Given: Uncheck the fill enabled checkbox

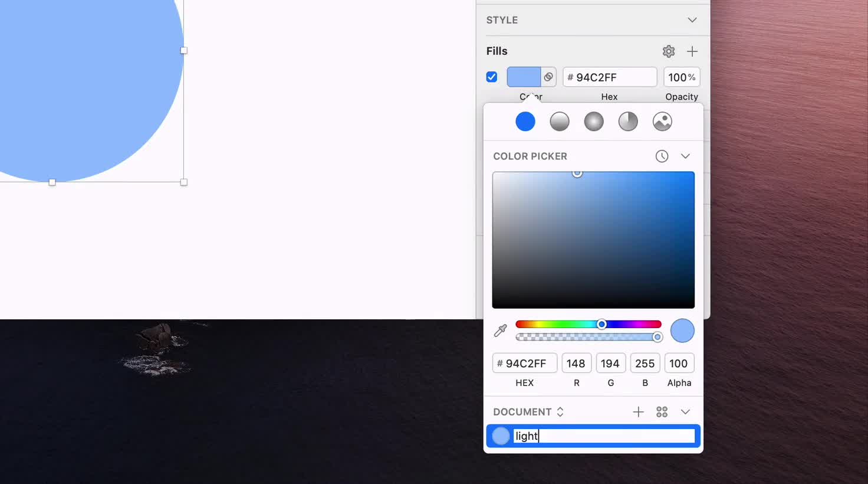Looking at the screenshot, I should pyautogui.click(x=491, y=77).
